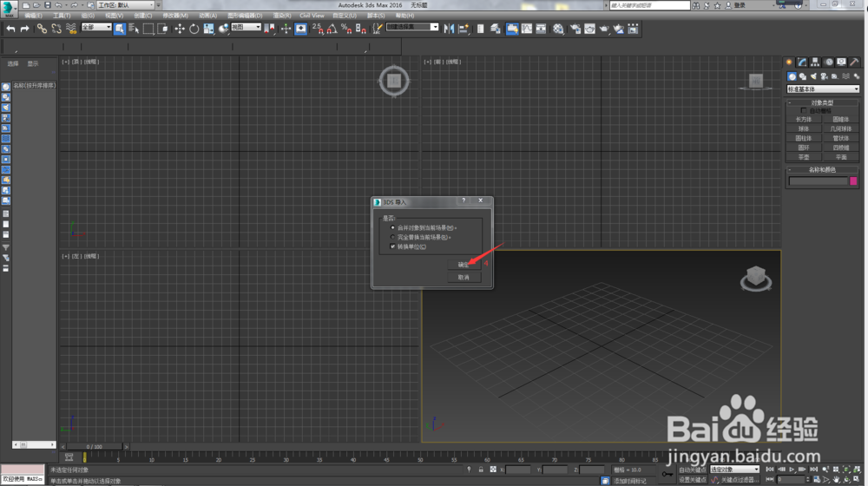Image resolution: width=868 pixels, height=486 pixels.
Task: Open Select by Name list tool
Action: (x=134, y=29)
